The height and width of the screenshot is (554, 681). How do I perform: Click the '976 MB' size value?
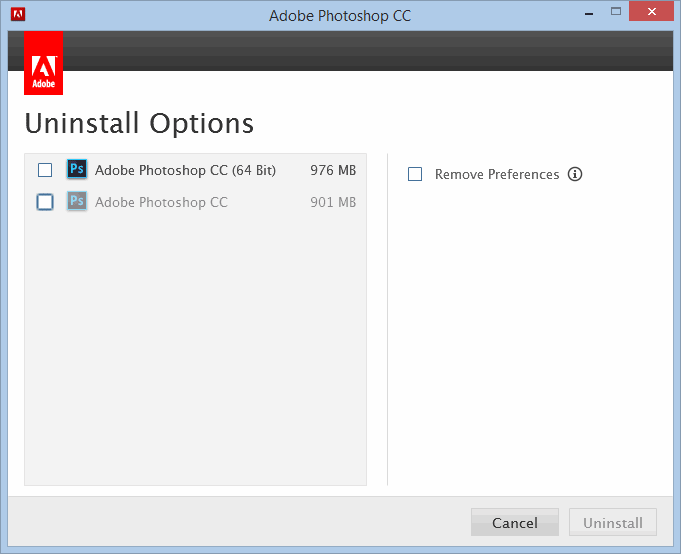coord(333,170)
